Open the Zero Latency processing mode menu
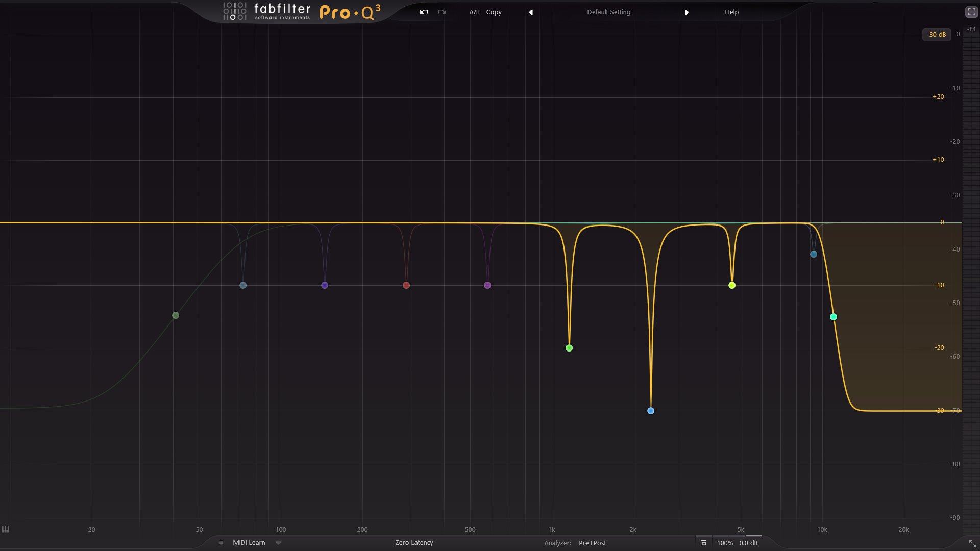 pyautogui.click(x=414, y=543)
